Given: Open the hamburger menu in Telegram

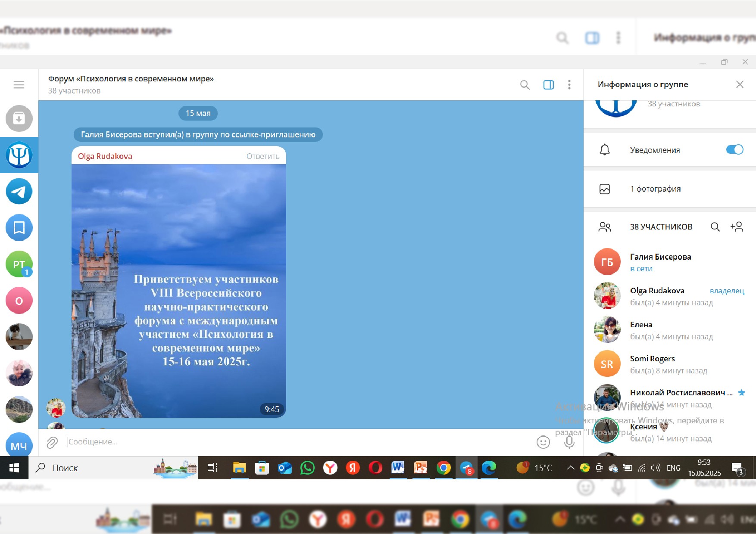Looking at the screenshot, I should [x=19, y=85].
